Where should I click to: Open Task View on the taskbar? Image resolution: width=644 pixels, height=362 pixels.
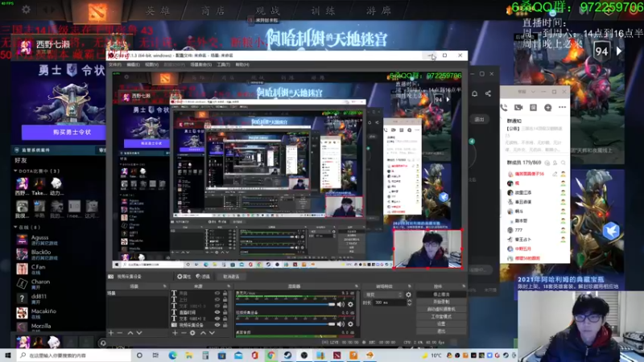[155, 356]
